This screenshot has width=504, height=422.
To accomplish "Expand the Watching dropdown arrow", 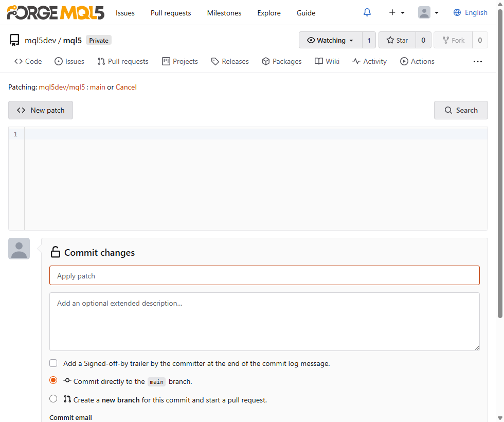I will coord(351,41).
